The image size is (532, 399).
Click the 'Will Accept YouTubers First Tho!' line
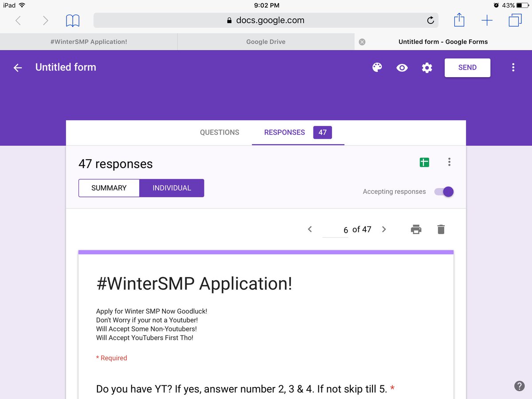[145, 338]
